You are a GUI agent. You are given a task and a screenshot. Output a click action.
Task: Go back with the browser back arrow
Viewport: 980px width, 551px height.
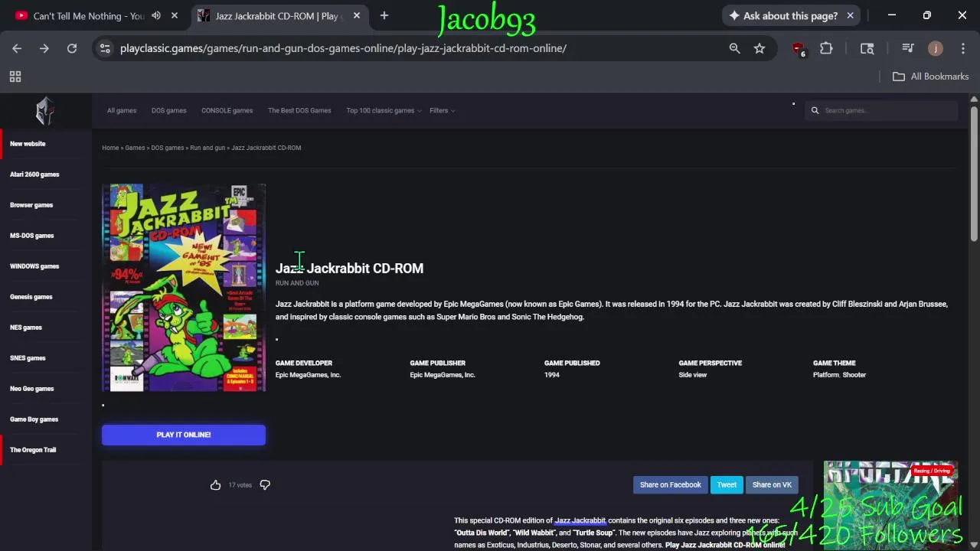pyautogui.click(x=17, y=48)
